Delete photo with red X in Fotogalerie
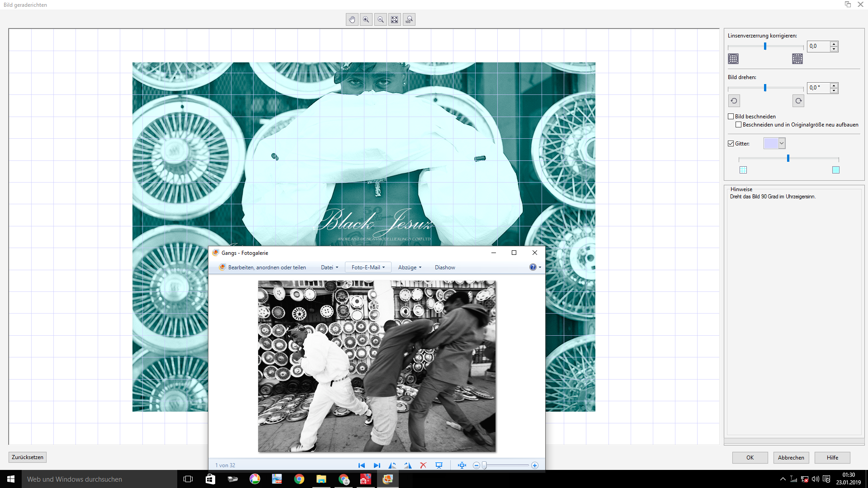Image resolution: width=868 pixels, height=488 pixels. [x=423, y=465]
